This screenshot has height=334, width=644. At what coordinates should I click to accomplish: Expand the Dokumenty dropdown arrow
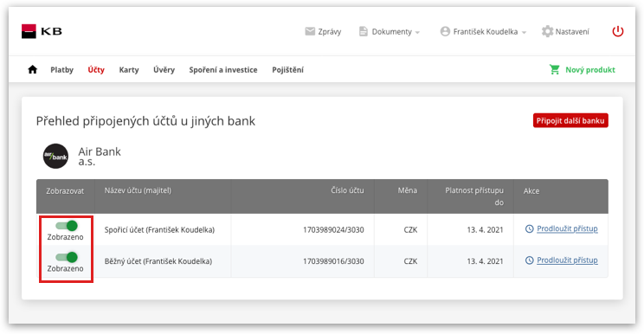(x=417, y=32)
